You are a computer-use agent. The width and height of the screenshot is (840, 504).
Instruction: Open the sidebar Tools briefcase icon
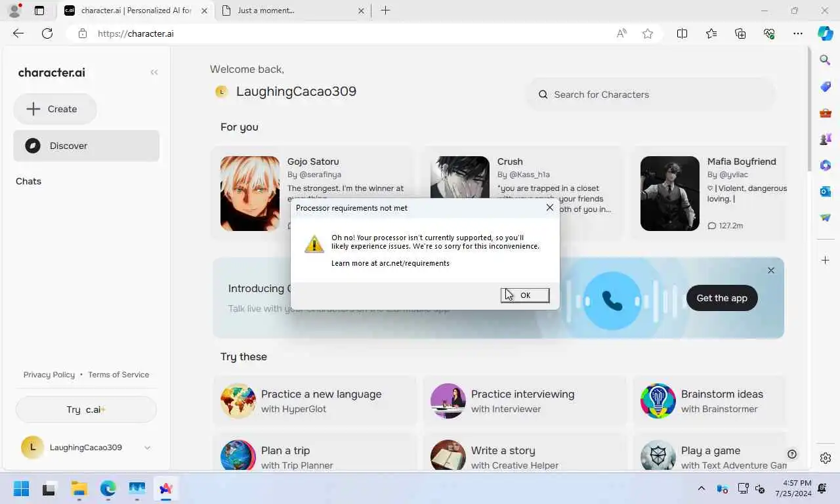826,113
